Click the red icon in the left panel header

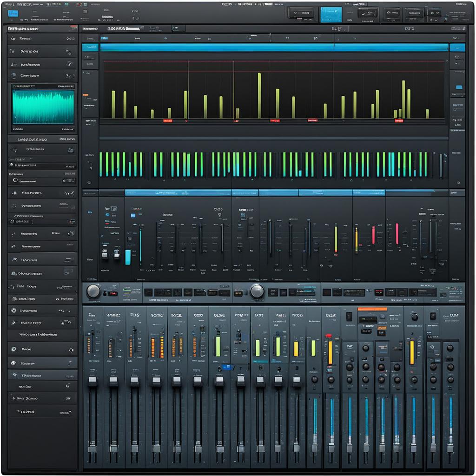pos(73,28)
